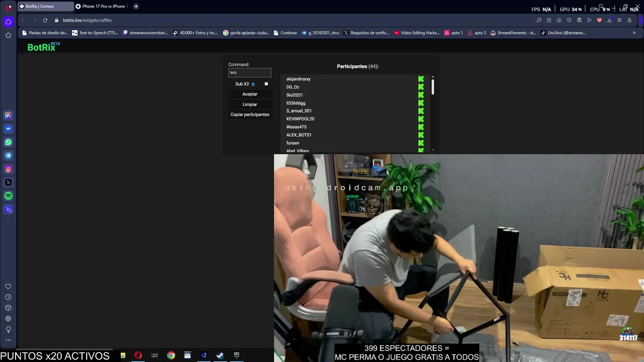The image size is (644, 362).
Task: Select participant KEVINPOOL20
Action: coord(300,119)
